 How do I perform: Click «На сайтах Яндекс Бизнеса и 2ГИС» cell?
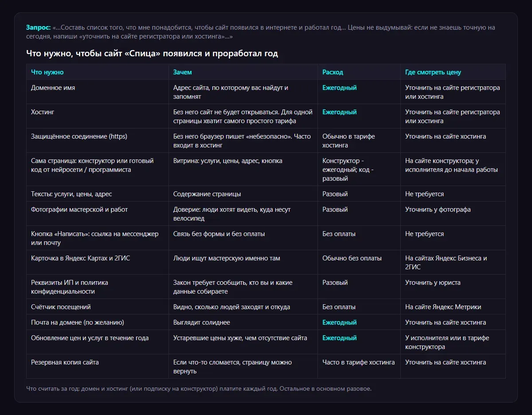pos(453,263)
